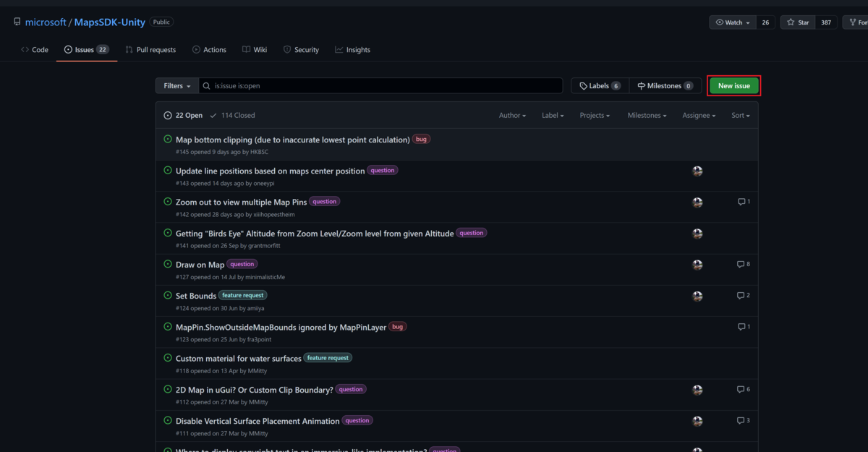The width and height of the screenshot is (868, 452).
Task: Switch to the Pull requests tab
Action: (150, 50)
